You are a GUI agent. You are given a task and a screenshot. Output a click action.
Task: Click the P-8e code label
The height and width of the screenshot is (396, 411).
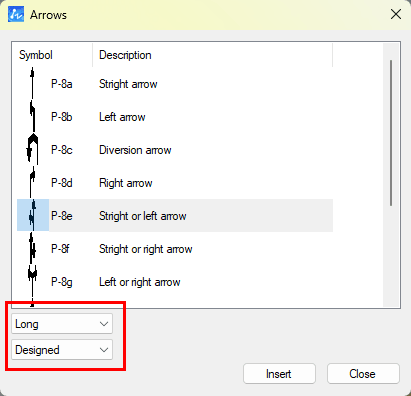[62, 216]
